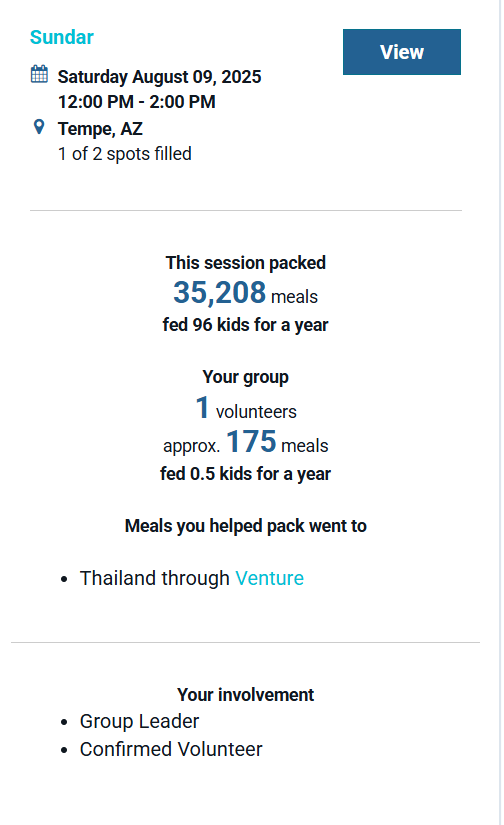The image size is (504, 825).
Task: Click the 'fed 96 kids for a year' text
Action: coord(245,325)
